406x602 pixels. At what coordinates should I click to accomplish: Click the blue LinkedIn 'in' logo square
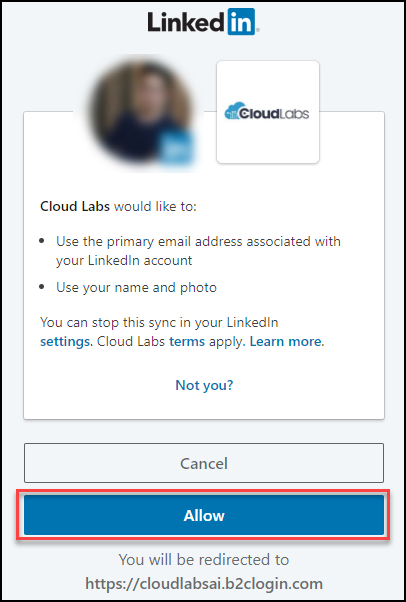tap(241, 22)
